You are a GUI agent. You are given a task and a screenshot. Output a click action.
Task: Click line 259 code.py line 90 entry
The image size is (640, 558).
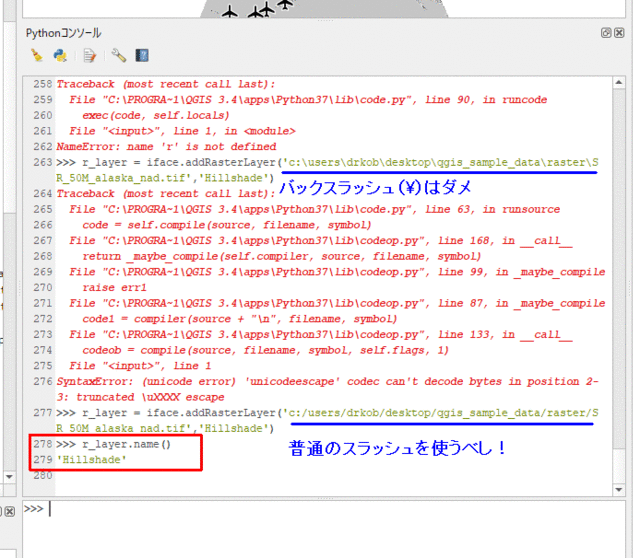coord(308,100)
